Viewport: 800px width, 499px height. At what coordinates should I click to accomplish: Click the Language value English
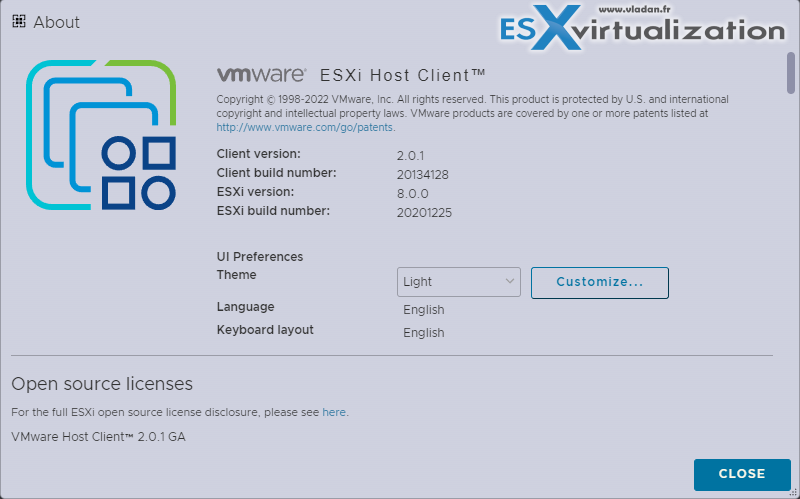point(423,310)
